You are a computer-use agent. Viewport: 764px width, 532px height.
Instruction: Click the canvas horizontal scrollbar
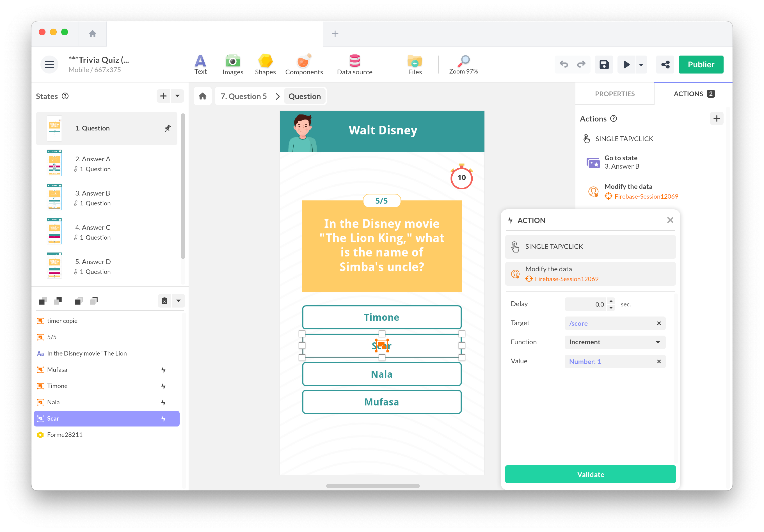373,486
